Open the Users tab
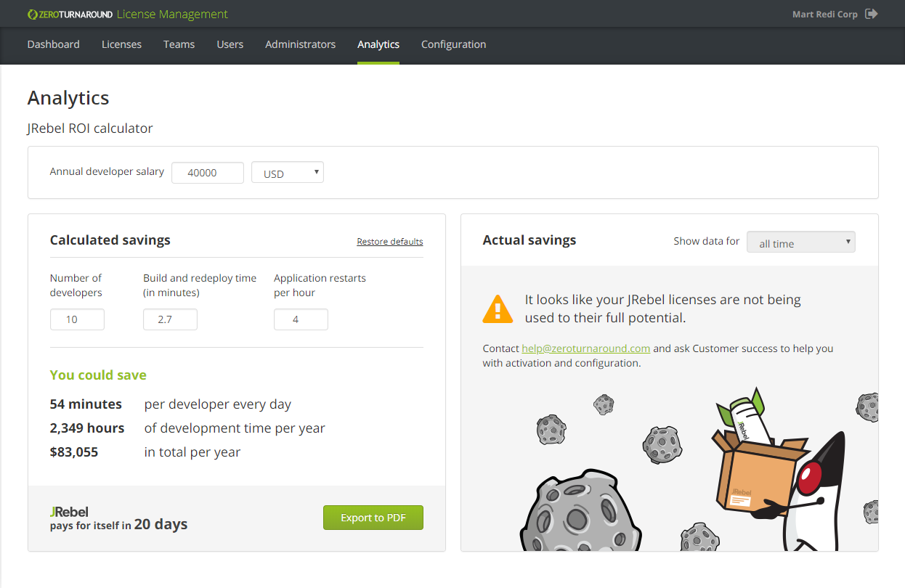The width and height of the screenshot is (905, 588). (230, 44)
